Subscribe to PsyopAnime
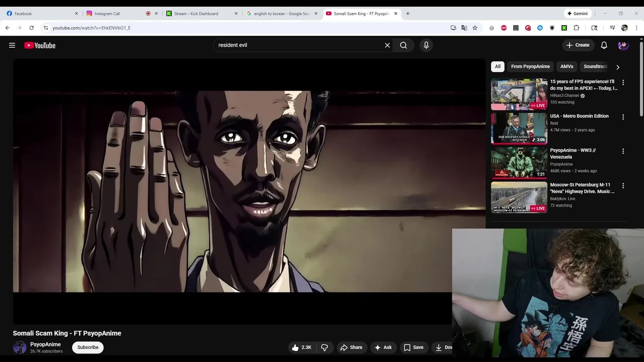The height and width of the screenshot is (362, 644). pos(88,347)
